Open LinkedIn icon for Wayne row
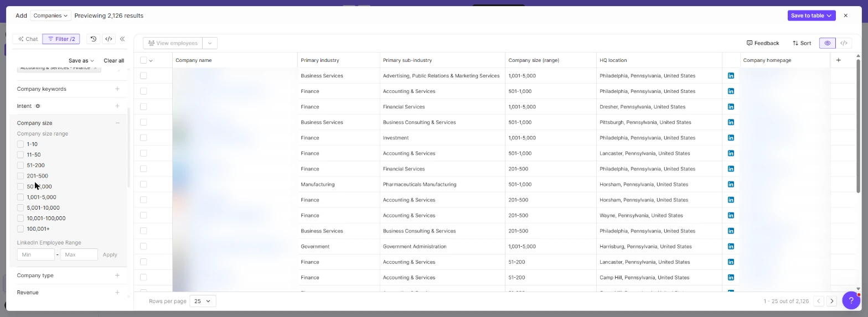 (x=731, y=215)
